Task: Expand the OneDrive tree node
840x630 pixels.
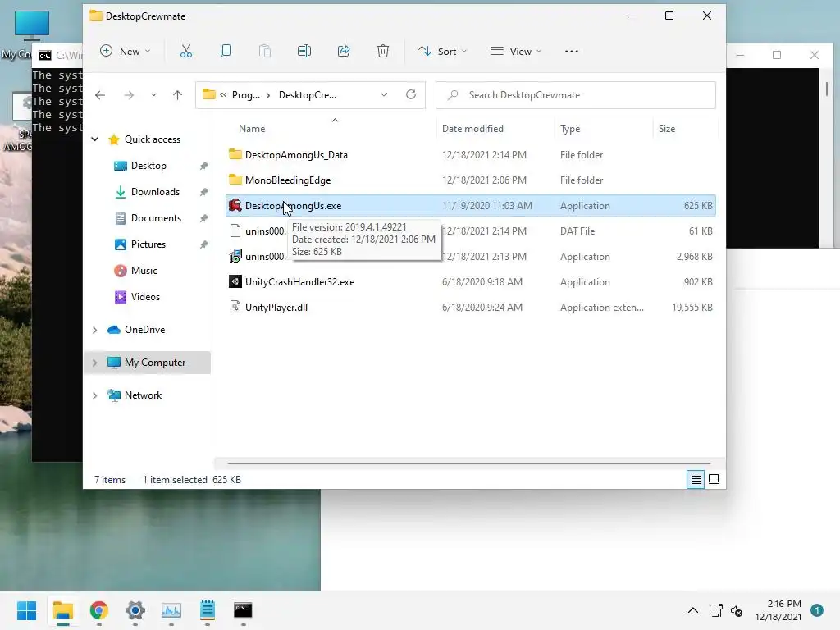Action: point(95,330)
